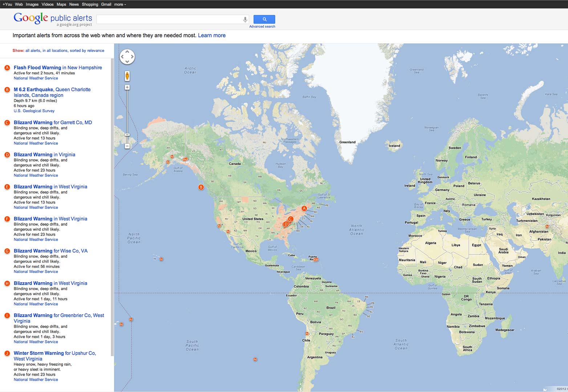Click the alerts list vertical scrollbar

point(112,207)
